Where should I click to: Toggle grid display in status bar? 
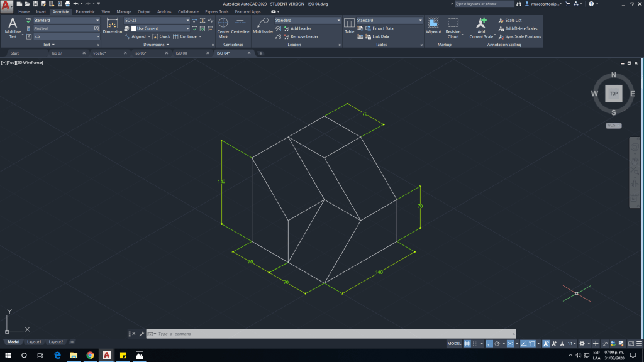click(467, 344)
